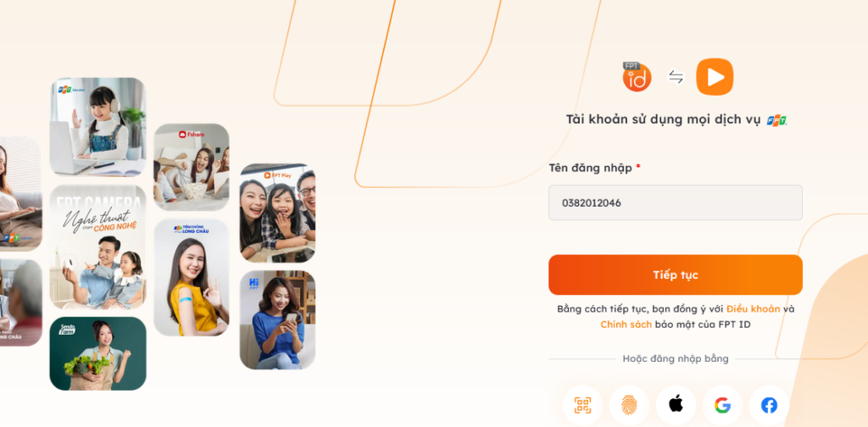Viewport: 868px width, 427px height.
Task: Select the Fshare popcorn thumbnail
Action: 192,167
